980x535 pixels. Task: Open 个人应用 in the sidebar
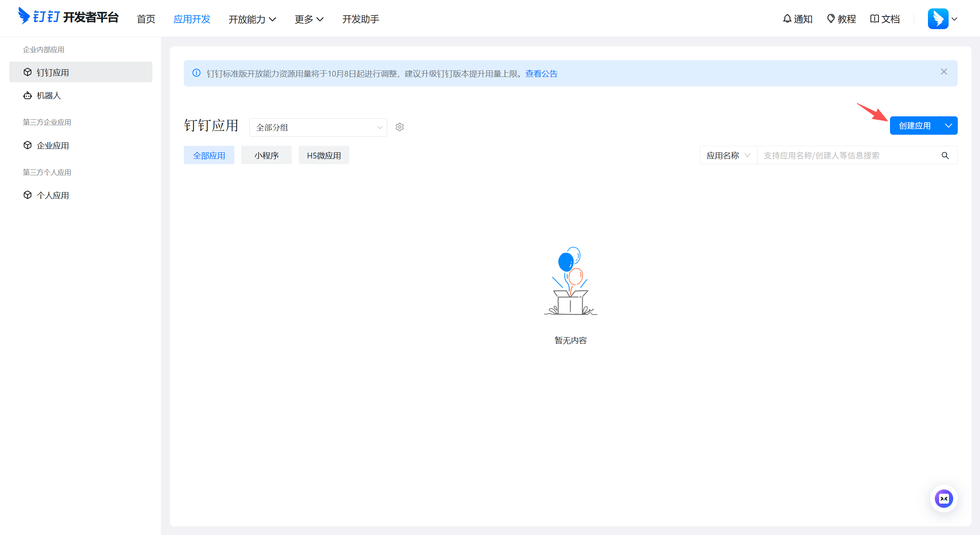point(81,195)
